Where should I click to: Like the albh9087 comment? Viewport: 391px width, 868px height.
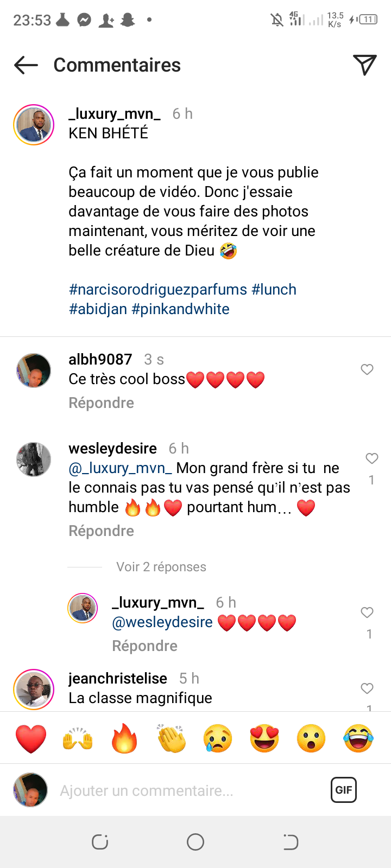[x=367, y=369]
